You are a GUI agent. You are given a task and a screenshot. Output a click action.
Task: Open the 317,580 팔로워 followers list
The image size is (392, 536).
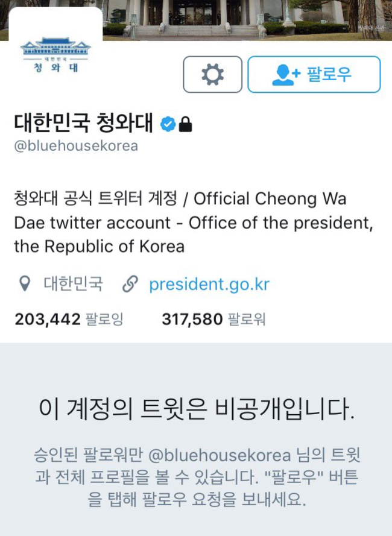click(213, 320)
